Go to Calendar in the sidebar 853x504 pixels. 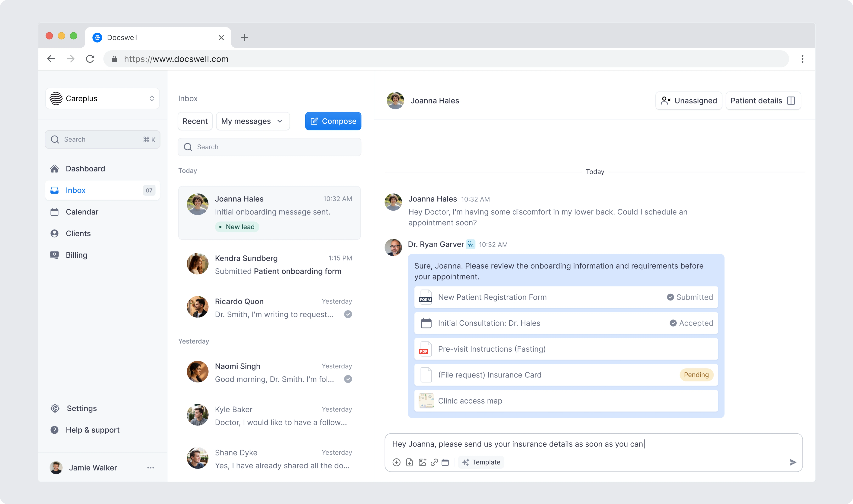coord(82,212)
